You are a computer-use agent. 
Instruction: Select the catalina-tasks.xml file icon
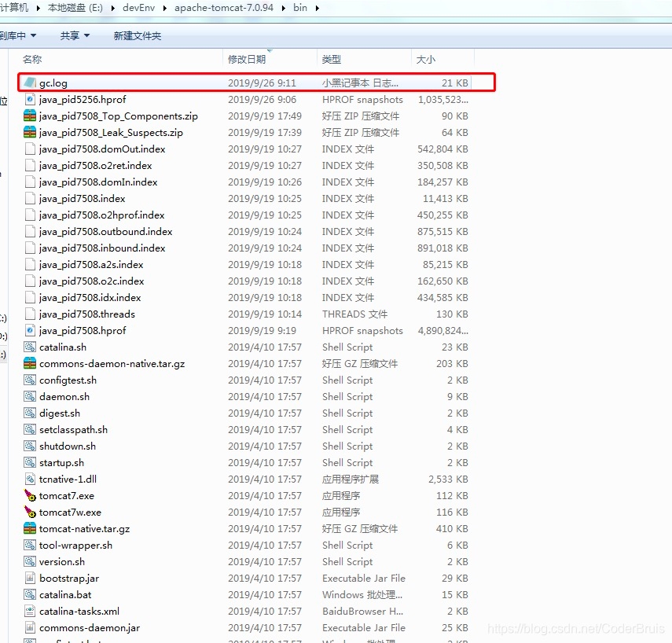30,612
